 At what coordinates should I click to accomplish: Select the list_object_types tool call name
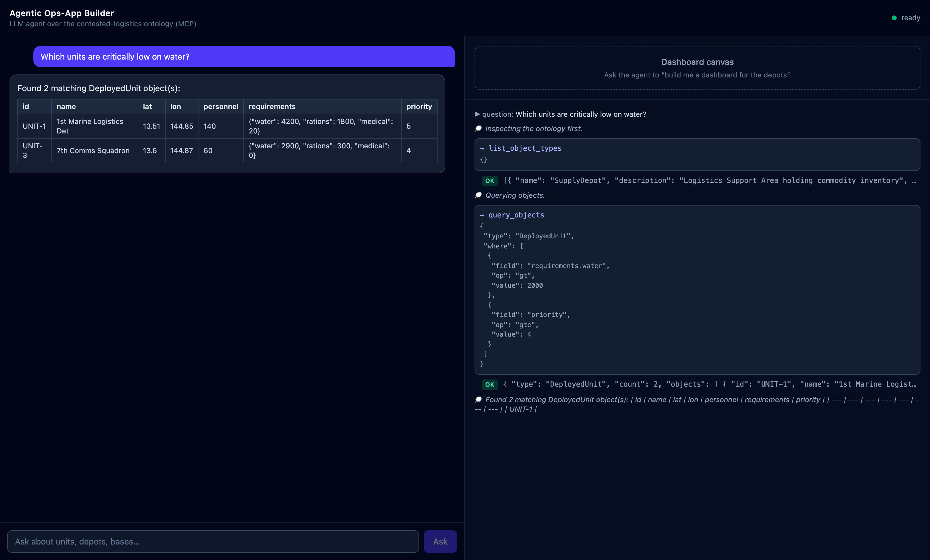(x=525, y=148)
